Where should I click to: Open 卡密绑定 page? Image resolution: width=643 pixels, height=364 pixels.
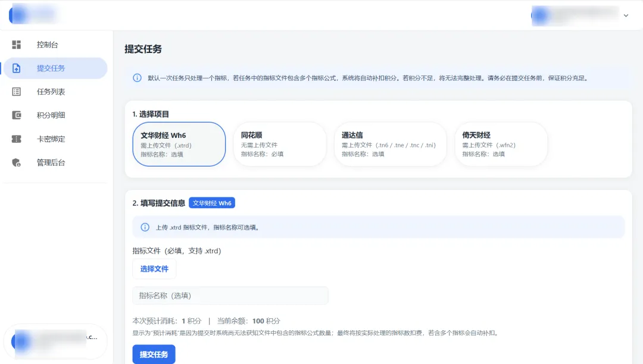[x=55, y=139]
